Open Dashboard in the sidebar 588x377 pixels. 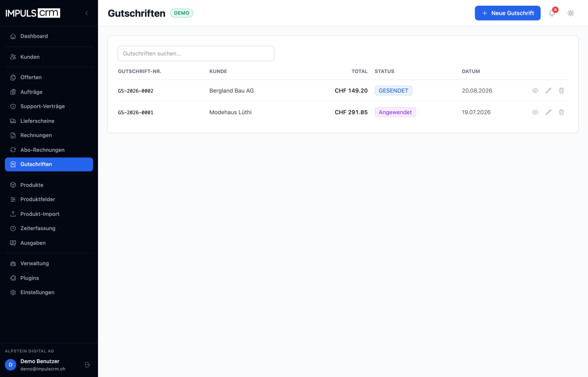click(49, 36)
